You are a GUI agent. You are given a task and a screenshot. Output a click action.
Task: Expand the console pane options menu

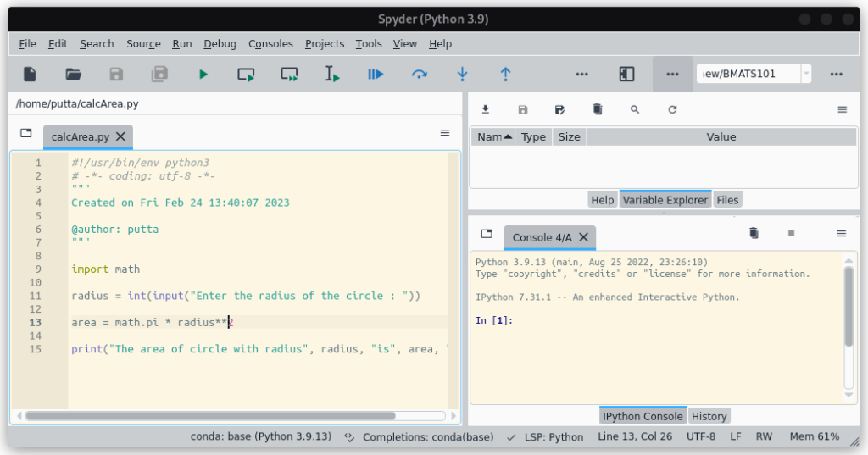842,234
